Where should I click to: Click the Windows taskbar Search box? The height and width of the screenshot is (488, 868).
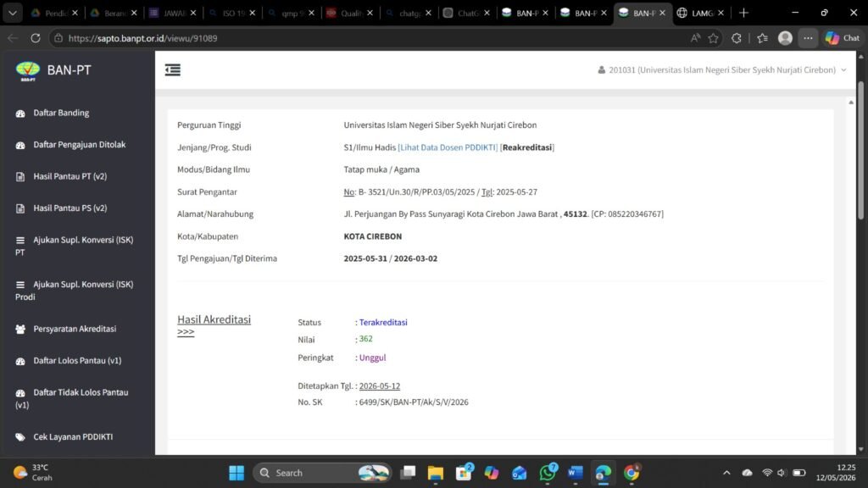pos(322,473)
